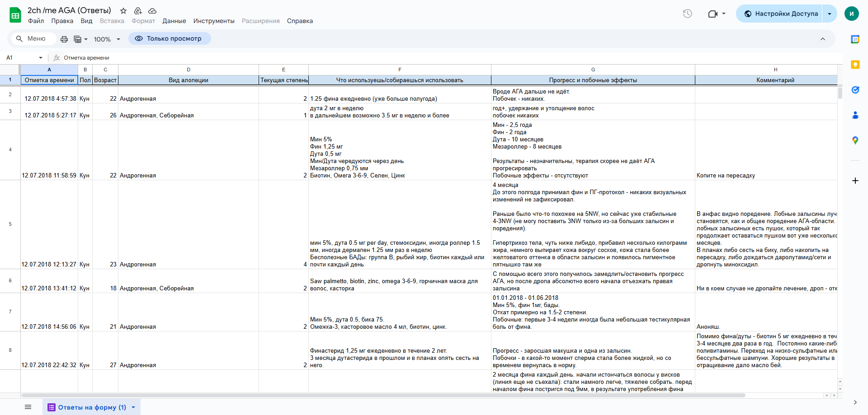Click the Вид алопеции header cell
868x415 pixels.
[x=189, y=80]
